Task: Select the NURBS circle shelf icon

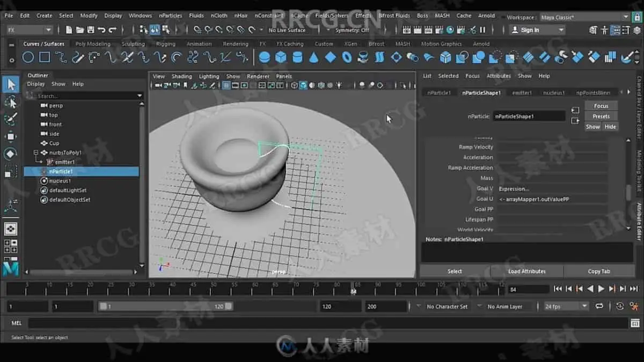Action: coord(28,57)
